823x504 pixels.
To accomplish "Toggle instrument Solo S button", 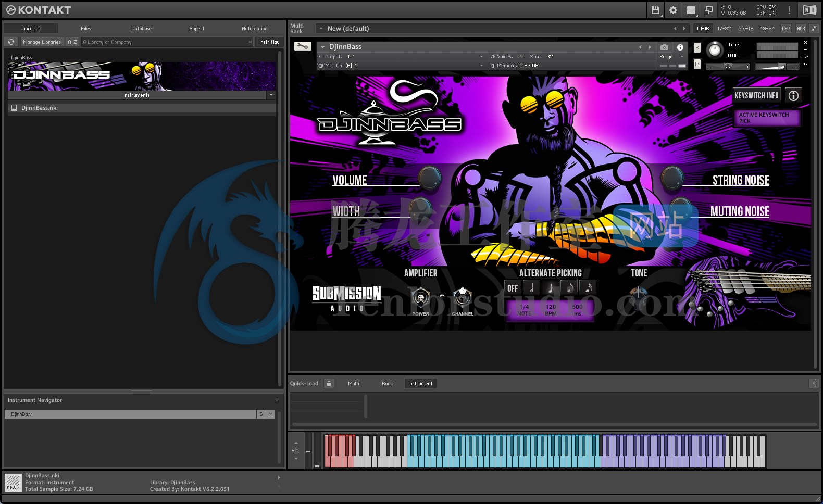I will click(x=697, y=48).
